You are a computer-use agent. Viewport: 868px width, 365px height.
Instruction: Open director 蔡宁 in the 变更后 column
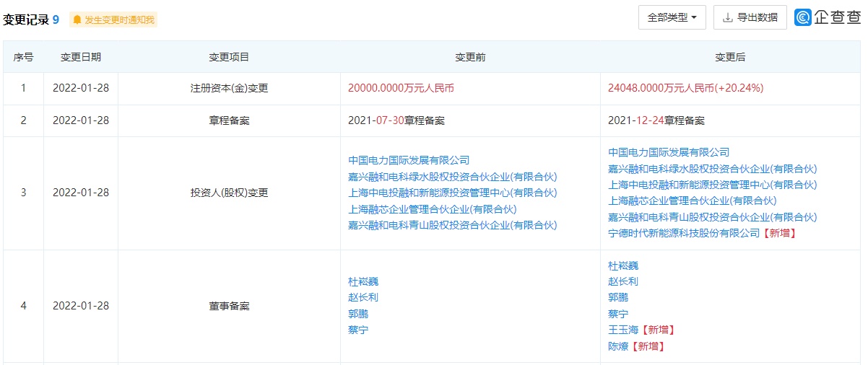pyautogui.click(x=618, y=314)
